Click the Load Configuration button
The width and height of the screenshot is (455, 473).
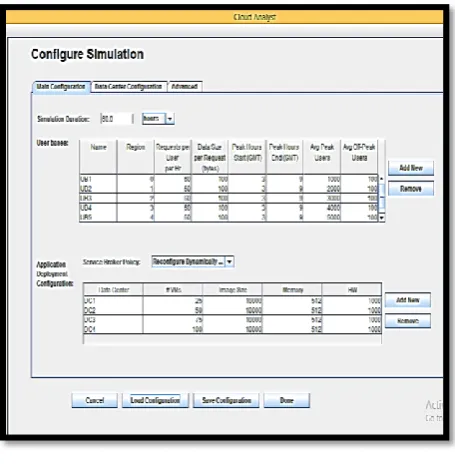click(x=155, y=400)
